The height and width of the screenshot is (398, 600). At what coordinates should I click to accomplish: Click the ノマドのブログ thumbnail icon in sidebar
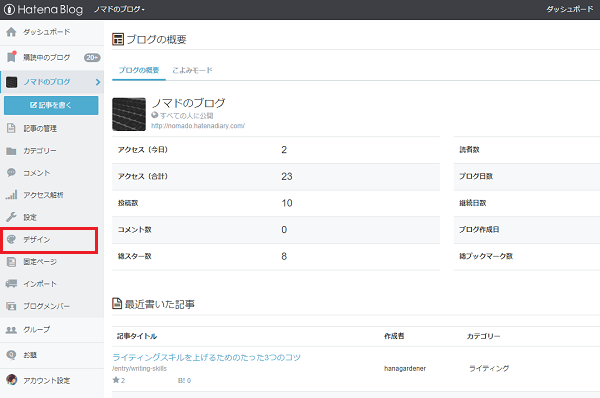click(x=11, y=82)
